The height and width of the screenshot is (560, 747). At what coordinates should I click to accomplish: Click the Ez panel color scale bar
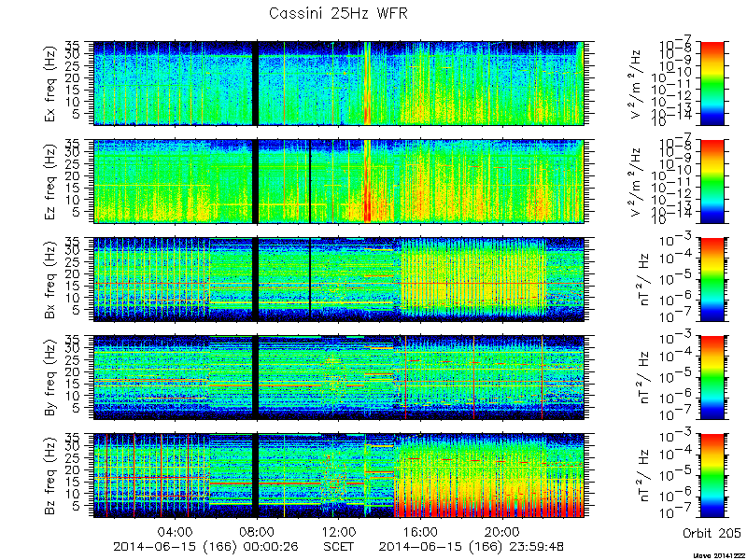tap(712, 181)
